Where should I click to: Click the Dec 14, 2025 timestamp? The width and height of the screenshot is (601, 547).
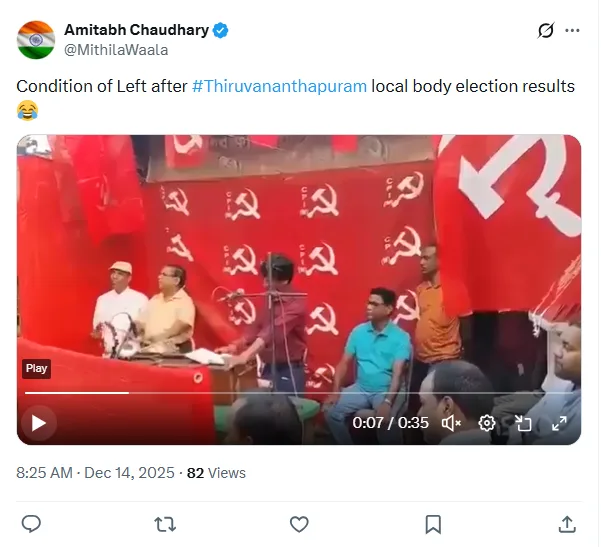[x=129, y=473]
